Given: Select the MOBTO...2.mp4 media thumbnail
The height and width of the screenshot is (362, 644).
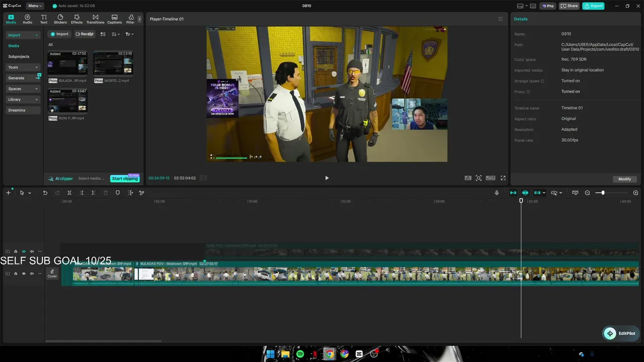Looking at the screenshot, I should click(x=113, y=63).
